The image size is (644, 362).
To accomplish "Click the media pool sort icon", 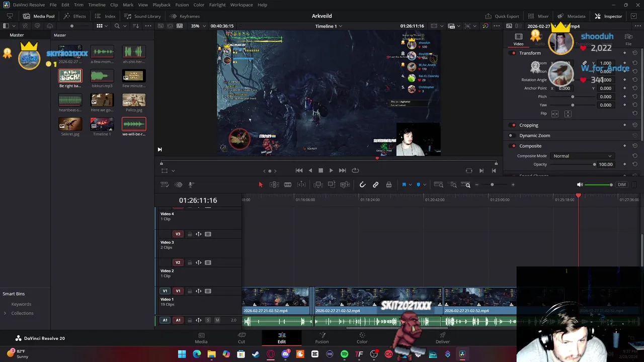I will pos(136,26).
